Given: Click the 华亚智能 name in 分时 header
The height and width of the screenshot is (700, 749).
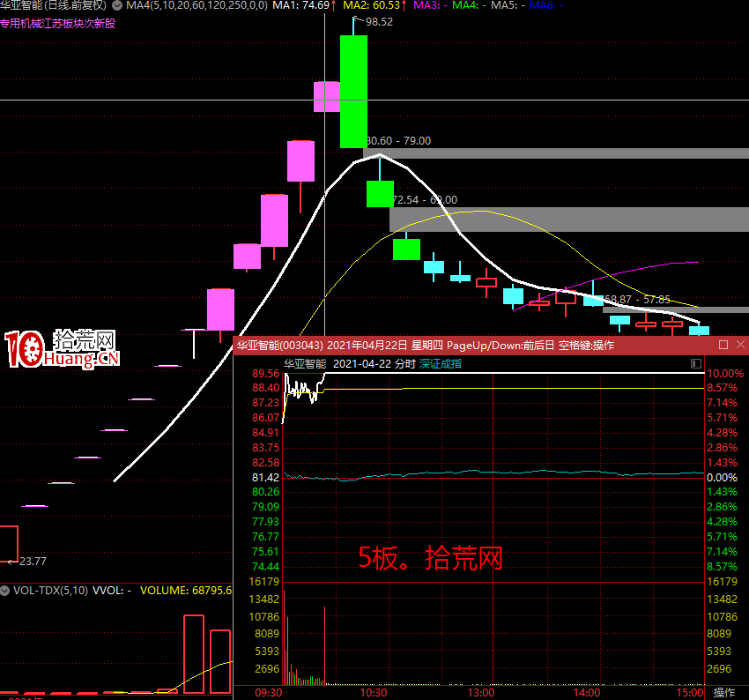Looking at the screenshot, I should tap(305, 364).
